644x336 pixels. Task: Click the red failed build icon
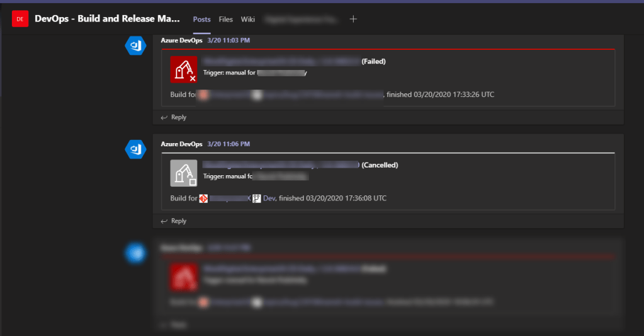[184, 69]
